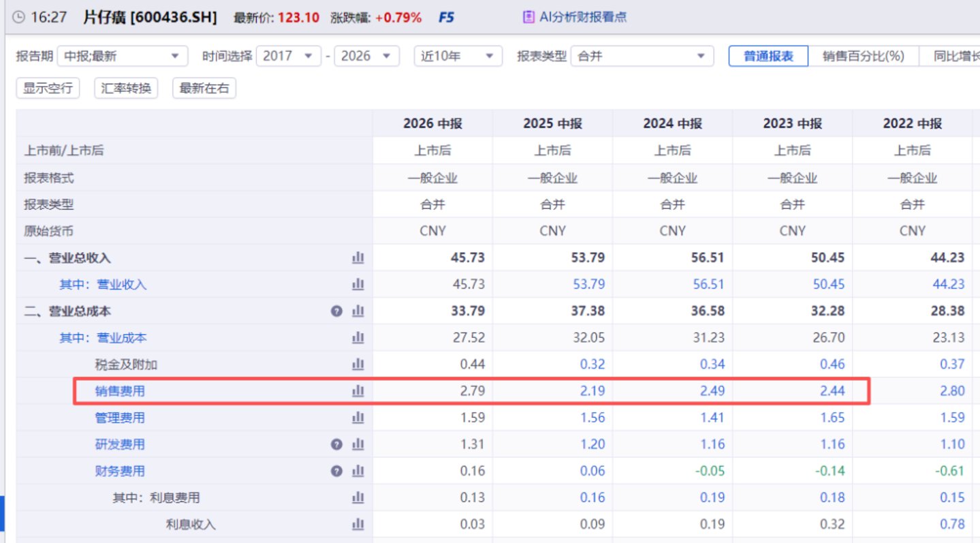Image resolution: width=980 pixels, height=543 pixels.
Task: Click 2026 中报 税金及附加 value 0.44
Action: [x=473, y=364]
